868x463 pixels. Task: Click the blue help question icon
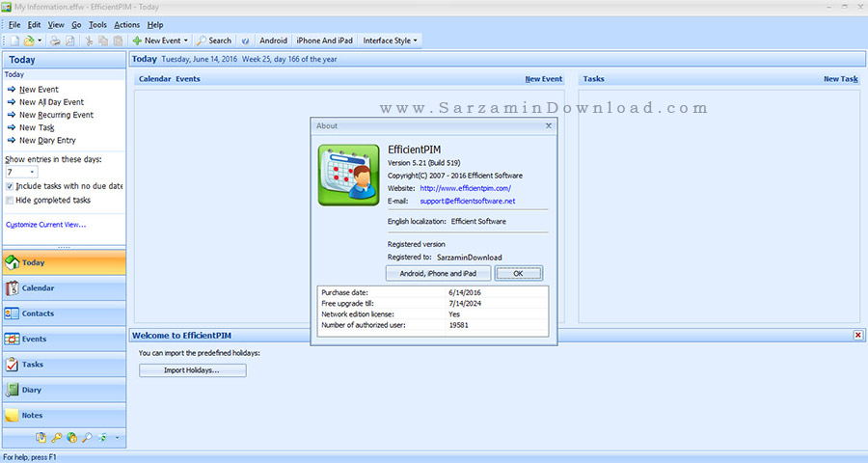(x=245, y=41)
